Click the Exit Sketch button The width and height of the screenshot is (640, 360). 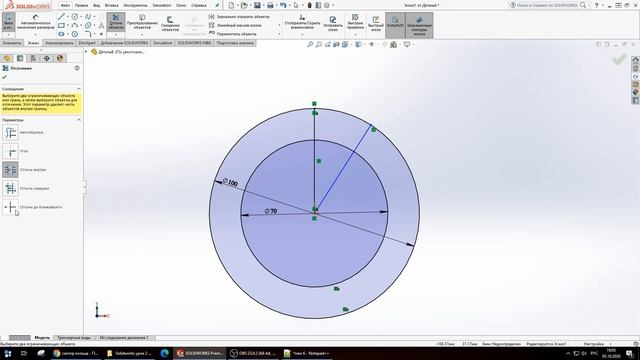click(x=9, y=22)
